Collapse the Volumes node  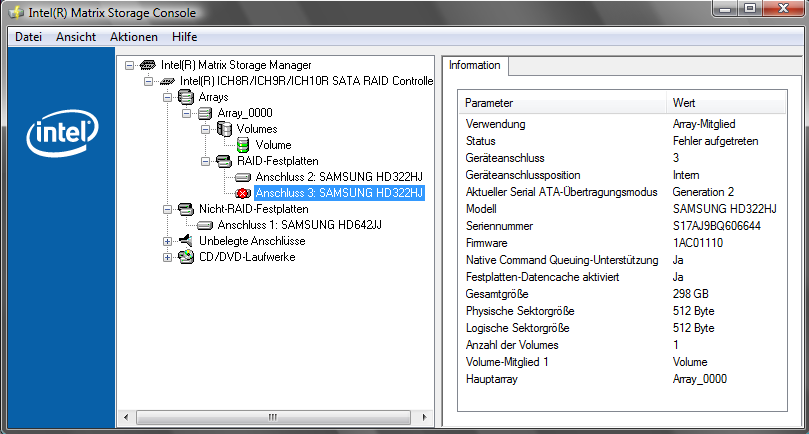(x=205, y=129)
